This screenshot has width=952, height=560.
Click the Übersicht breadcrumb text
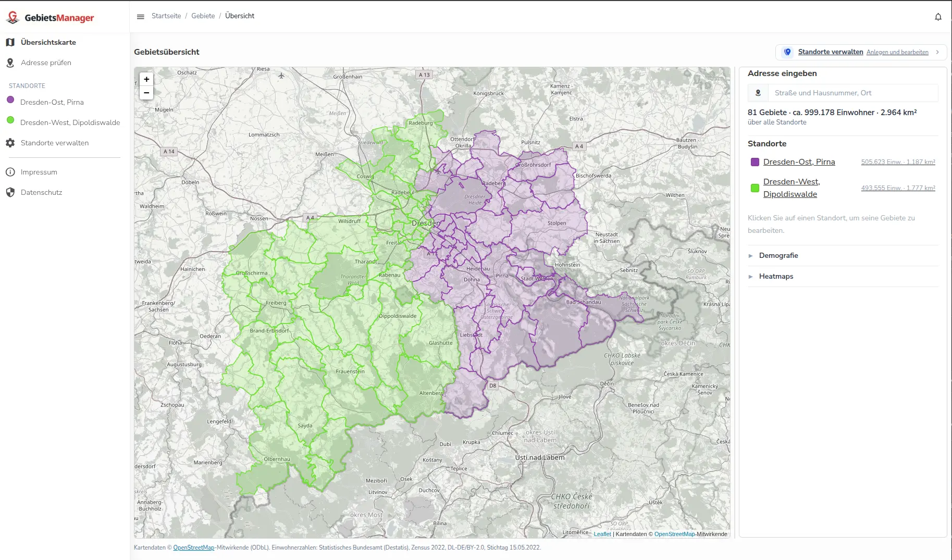coord(240,16)
